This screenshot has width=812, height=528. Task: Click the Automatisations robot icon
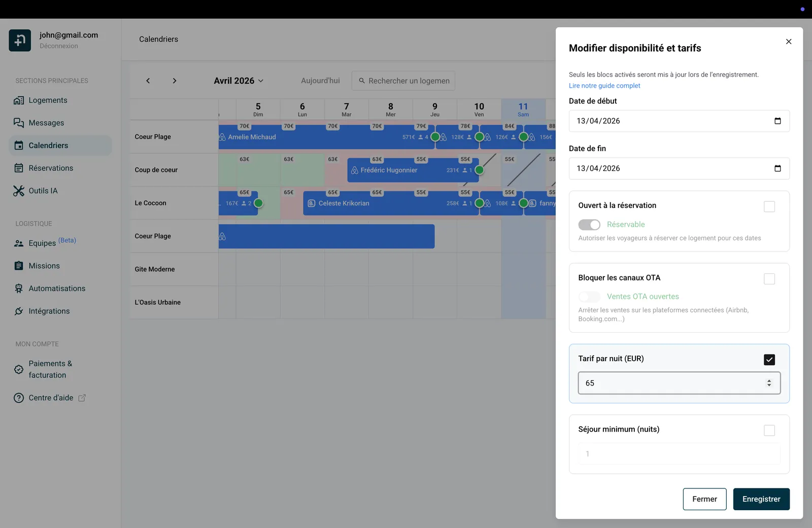(19, 289)
